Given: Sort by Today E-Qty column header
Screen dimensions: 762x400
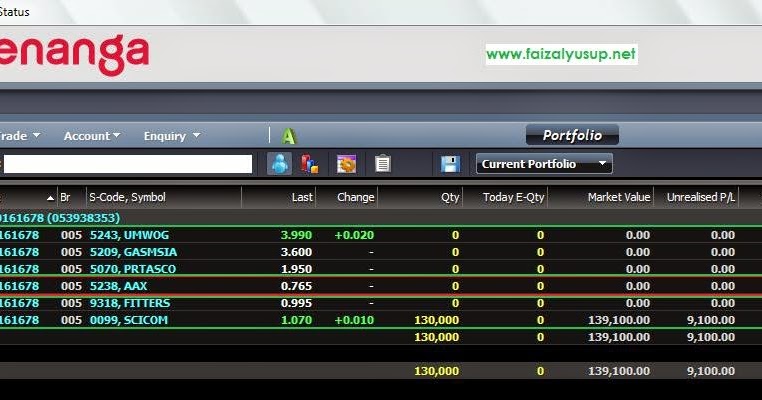Looking at the screenshot, I should [x=513, y=197].
